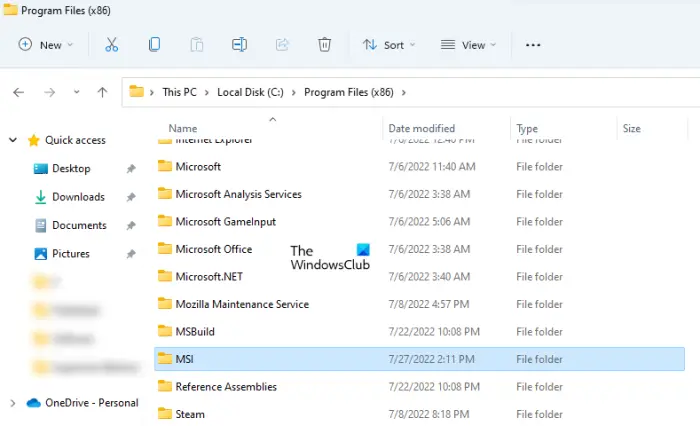Select the MSBuild folder
This screenshot has width=700, height=426.
click(x=195, y=332)
